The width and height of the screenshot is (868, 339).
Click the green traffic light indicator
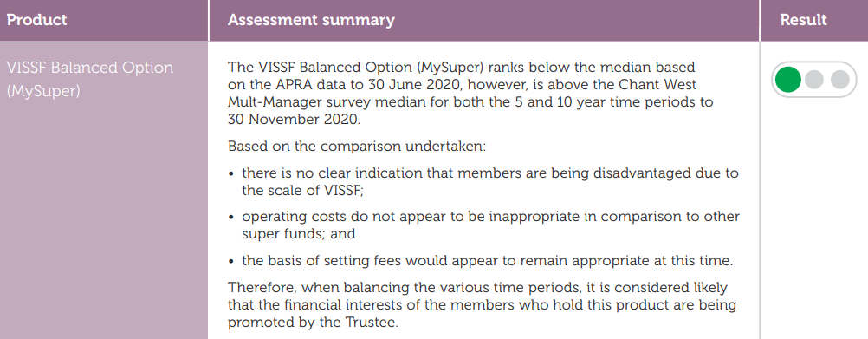(x=787, y=80)
